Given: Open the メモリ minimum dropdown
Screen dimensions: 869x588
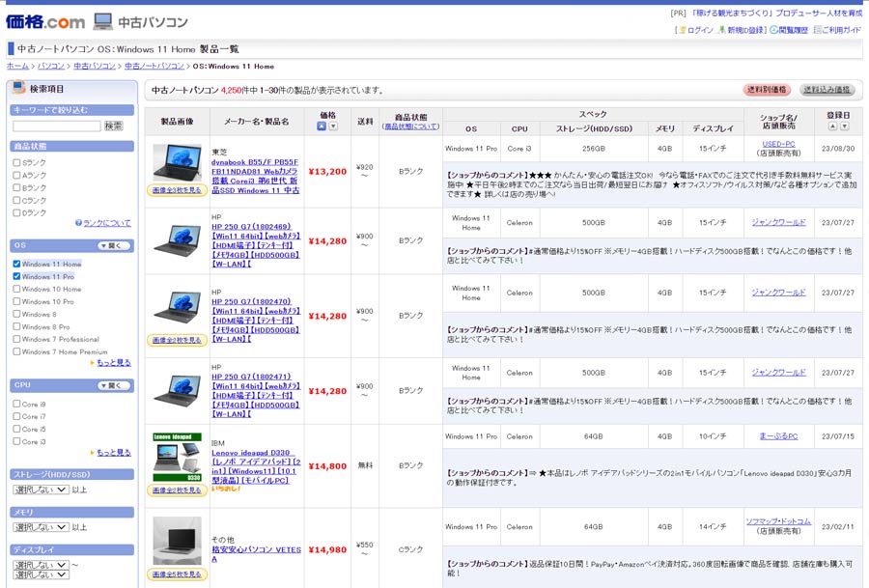Looking at the screenshot, I should (41, 527).
